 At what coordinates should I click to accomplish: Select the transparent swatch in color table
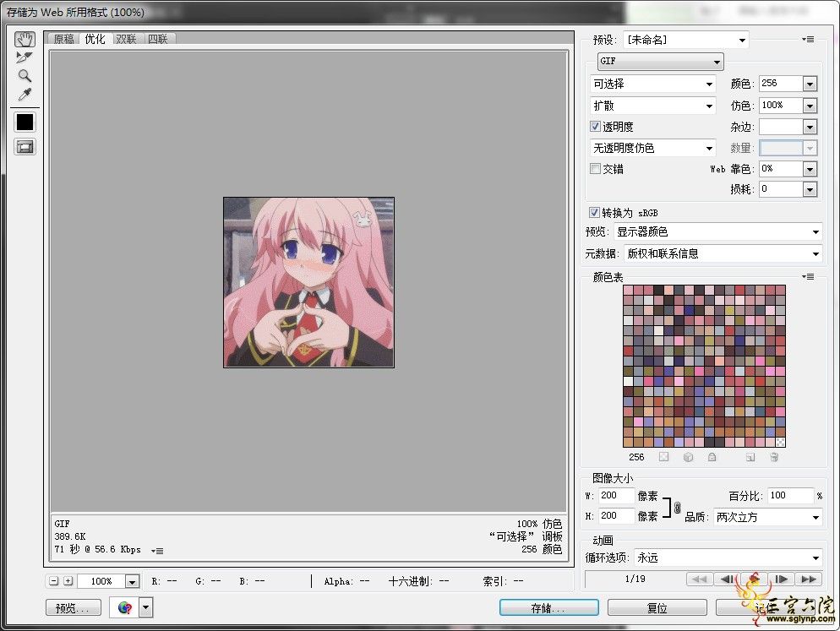pyautogui.click(x=781, y=443)
